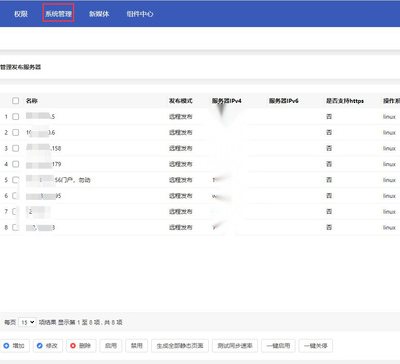
Task: Tick the select-all checkbox in table header
Action: [16, 101]
